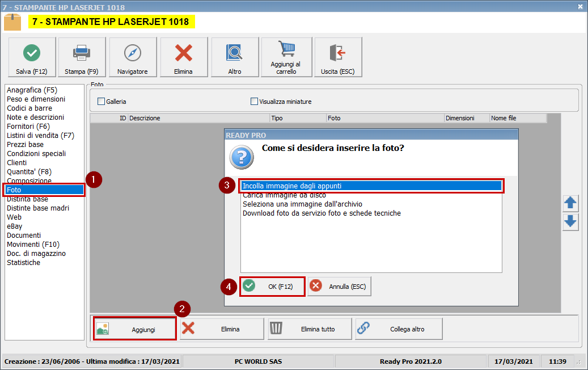Click the red X icon on bottom Elimina button
588x370 pixels.
pyautogui.click(x=188, y=329)
